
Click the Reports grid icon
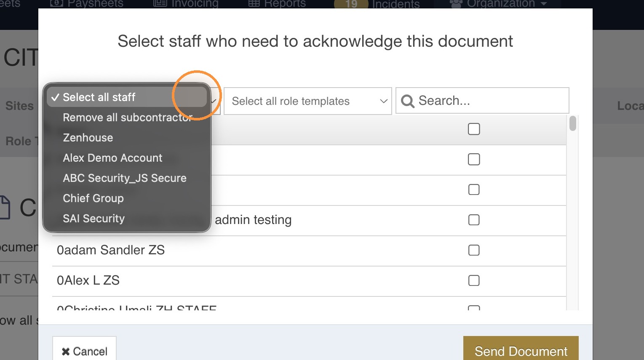tap(254, 4)
